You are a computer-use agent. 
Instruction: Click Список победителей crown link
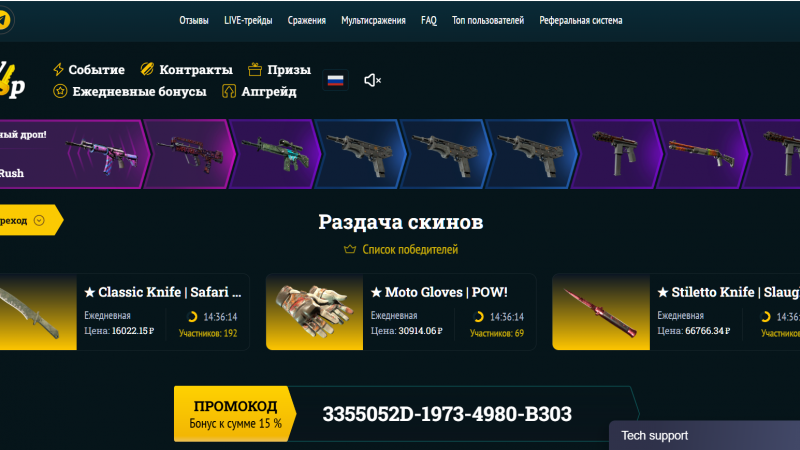coord(401,249)
